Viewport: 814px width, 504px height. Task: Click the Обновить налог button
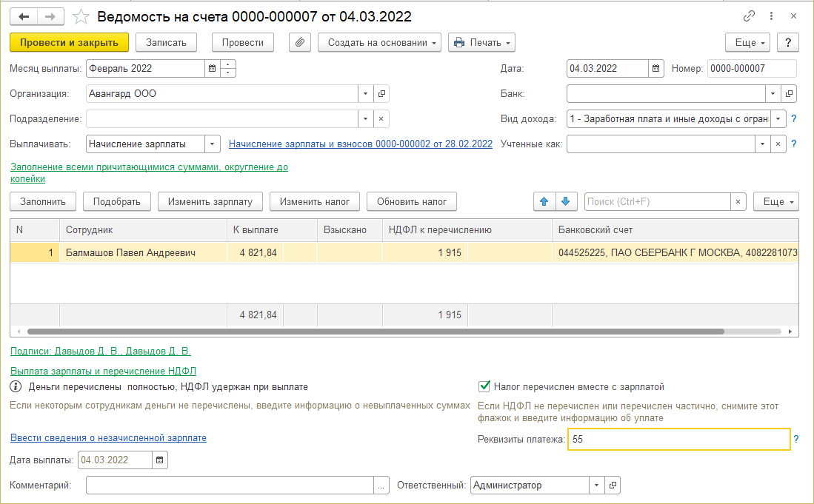point(411,201)
